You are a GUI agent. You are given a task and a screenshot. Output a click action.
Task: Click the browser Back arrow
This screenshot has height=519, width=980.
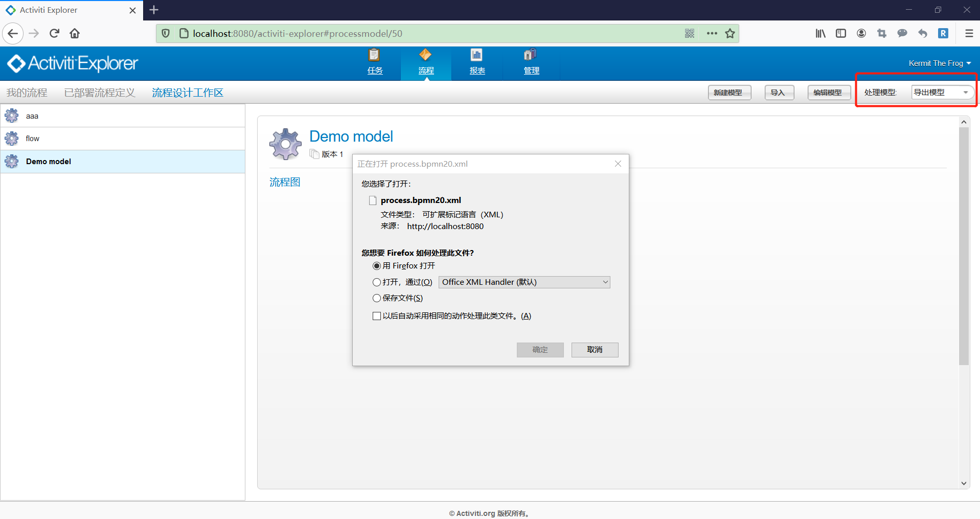pos(13,33)
